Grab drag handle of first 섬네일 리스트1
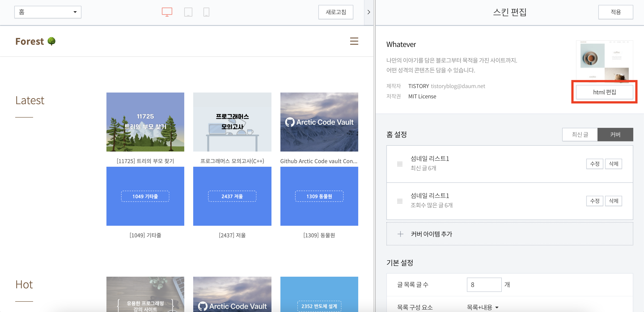The image size is (644, 312). coord(400,164)
